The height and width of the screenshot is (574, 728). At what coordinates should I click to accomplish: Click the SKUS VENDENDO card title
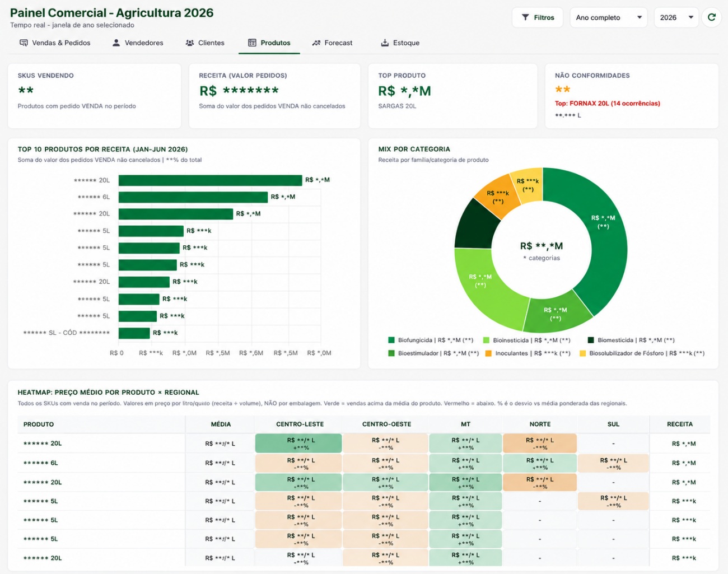click(x=46, y=76)
